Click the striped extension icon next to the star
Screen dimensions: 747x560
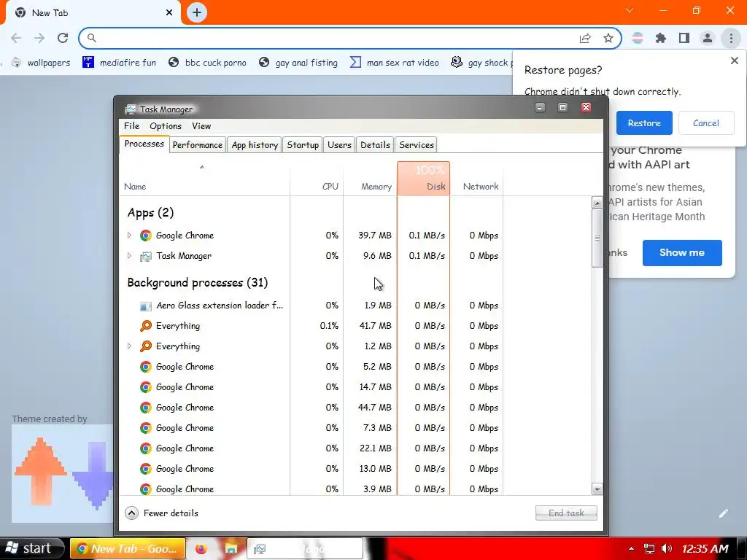point(638,38)
